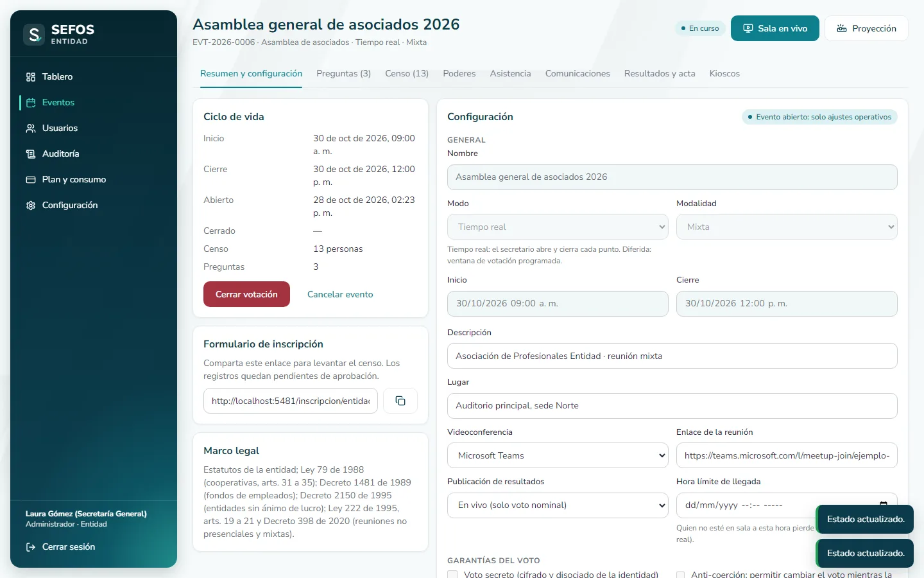Click the calendar picker icon in Hora límite

[x=884, y=504]
